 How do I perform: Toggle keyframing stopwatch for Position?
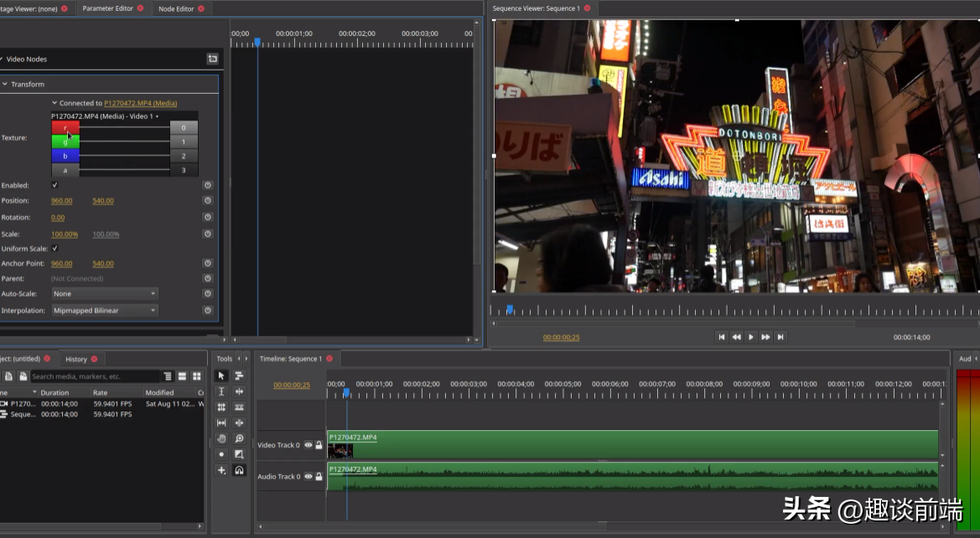point(208,200)
